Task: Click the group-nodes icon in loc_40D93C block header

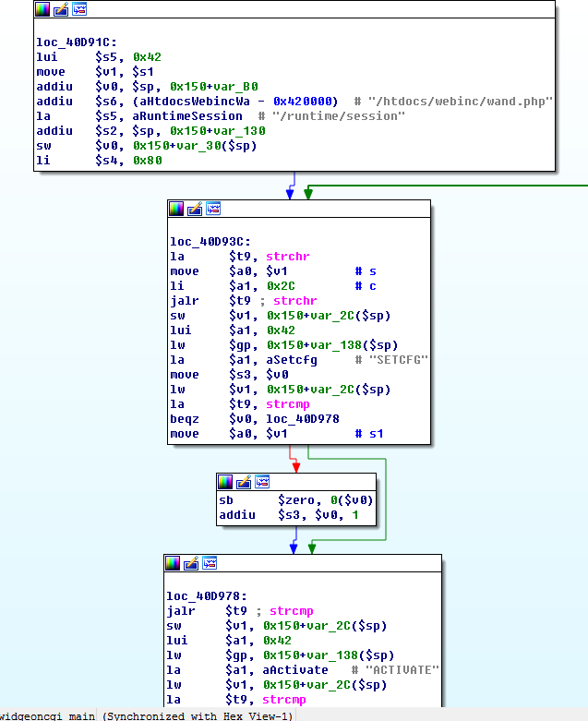Action: (212, 209)
